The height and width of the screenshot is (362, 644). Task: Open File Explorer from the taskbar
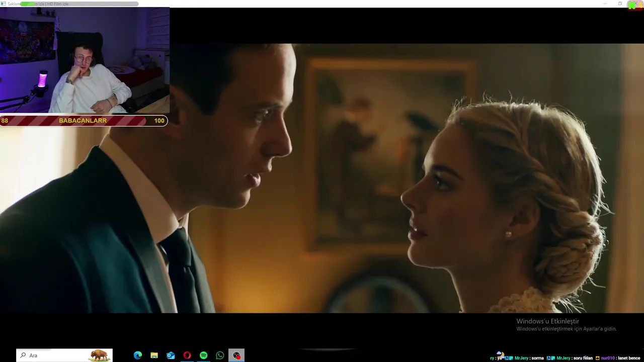tap(154, 355)
